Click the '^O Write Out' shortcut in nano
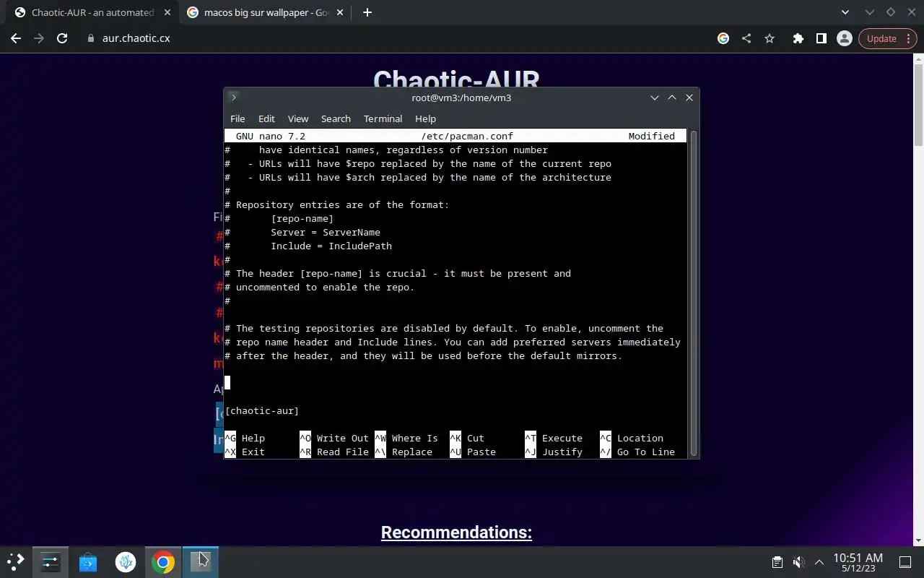Screen dimensions: 924x578 pyautogui.click(x=334, y=438)
